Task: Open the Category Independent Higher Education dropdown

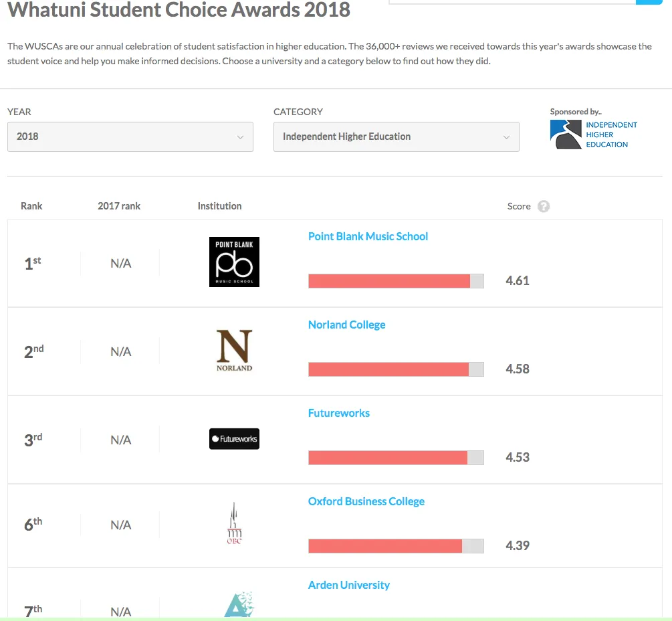Action: (x=397, y=137)
